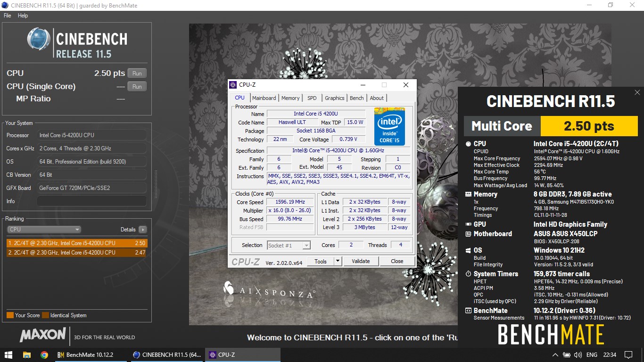Click the BenchMate section icon in results panel
The width and height of the screenshot is (644, 362).
point(468,311)
